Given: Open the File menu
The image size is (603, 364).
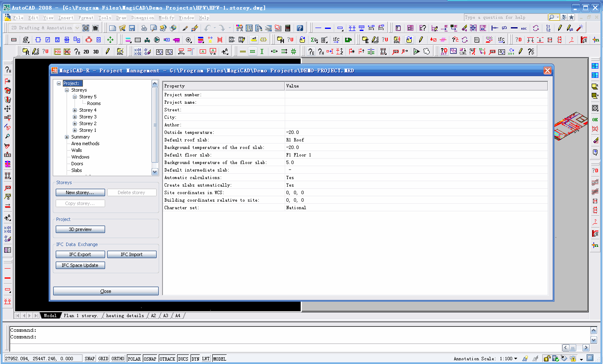Looking at the screenshot, I should (x=18, y=18).
